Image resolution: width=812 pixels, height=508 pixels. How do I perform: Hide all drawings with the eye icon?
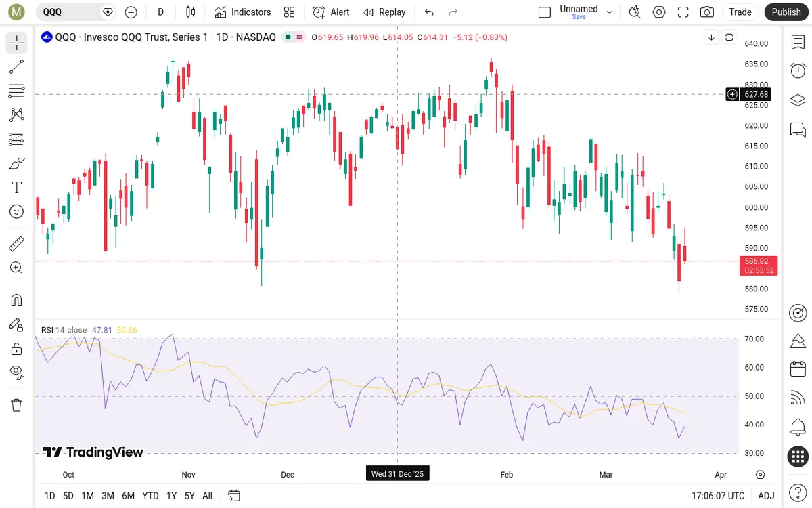[x=17, y=372]
